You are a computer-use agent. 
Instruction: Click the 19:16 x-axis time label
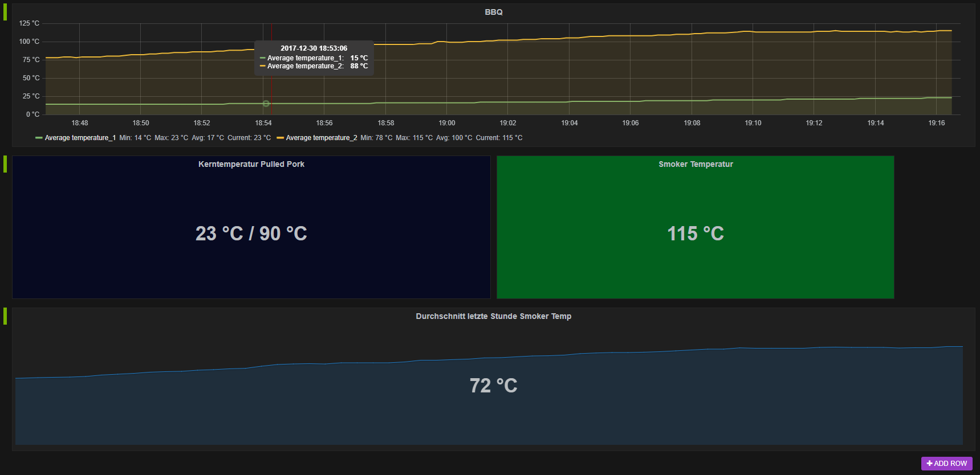[x=937, y=123]
